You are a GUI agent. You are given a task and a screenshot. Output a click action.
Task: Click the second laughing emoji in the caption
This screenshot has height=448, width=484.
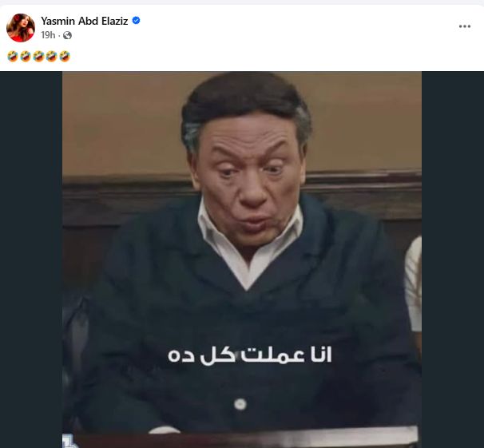tap(26, 57)
